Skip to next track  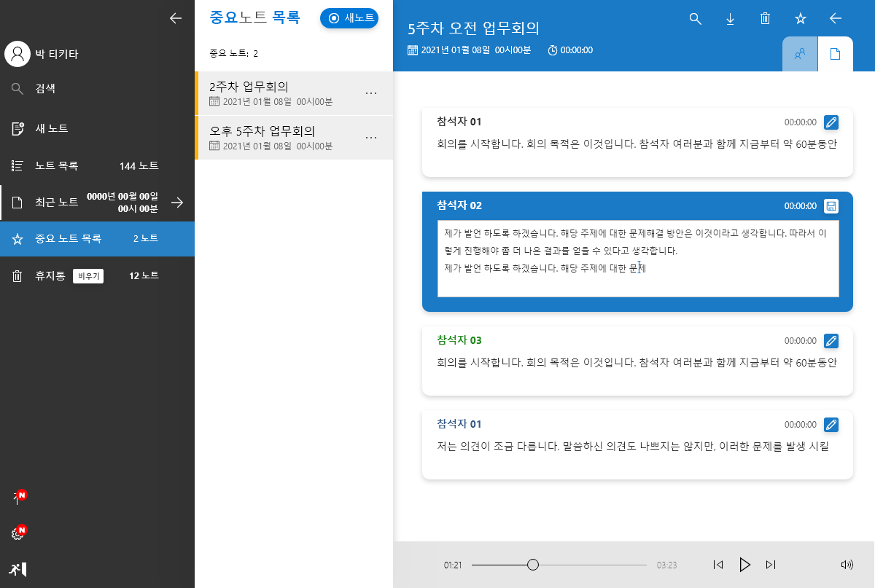point(771,565)
